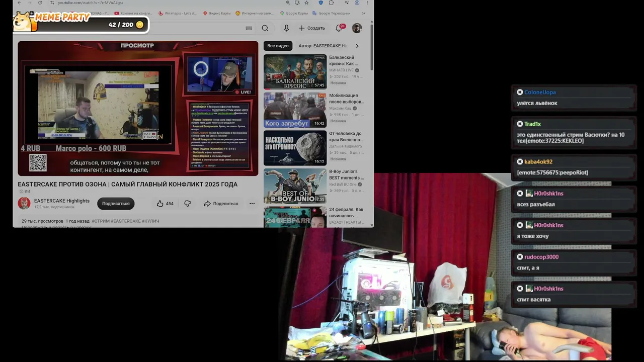644x362 pixels.
Task: Dismiss the 'спит васятка' chat message
Action: 520,288
